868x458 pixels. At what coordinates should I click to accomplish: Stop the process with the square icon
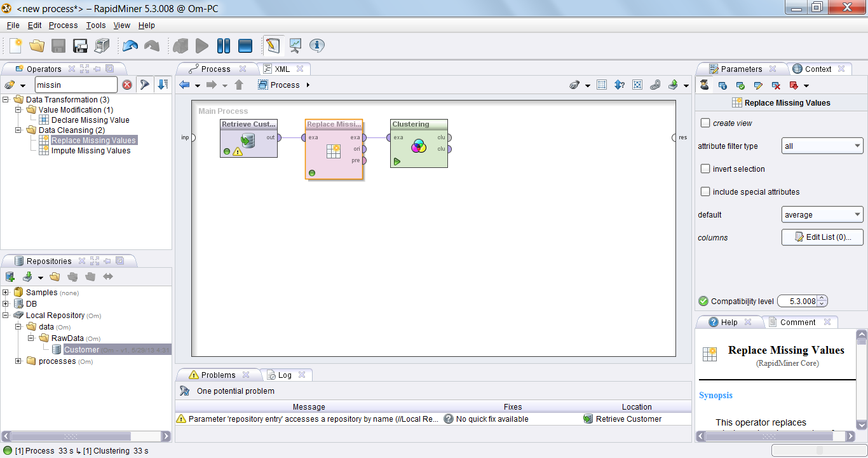[245, 46]
